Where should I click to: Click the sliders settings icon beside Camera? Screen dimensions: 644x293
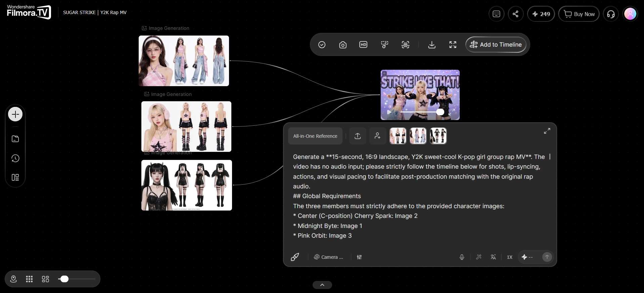(x=359, y=257)
